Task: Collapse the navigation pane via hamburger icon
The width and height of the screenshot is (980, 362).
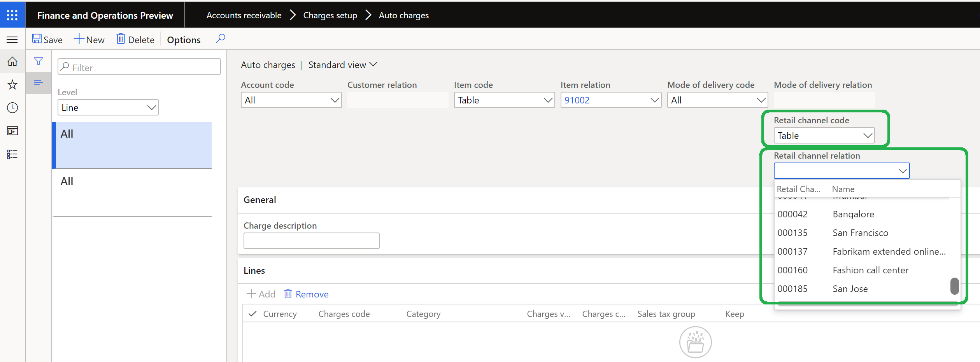Action: click(x=12, y=39)
